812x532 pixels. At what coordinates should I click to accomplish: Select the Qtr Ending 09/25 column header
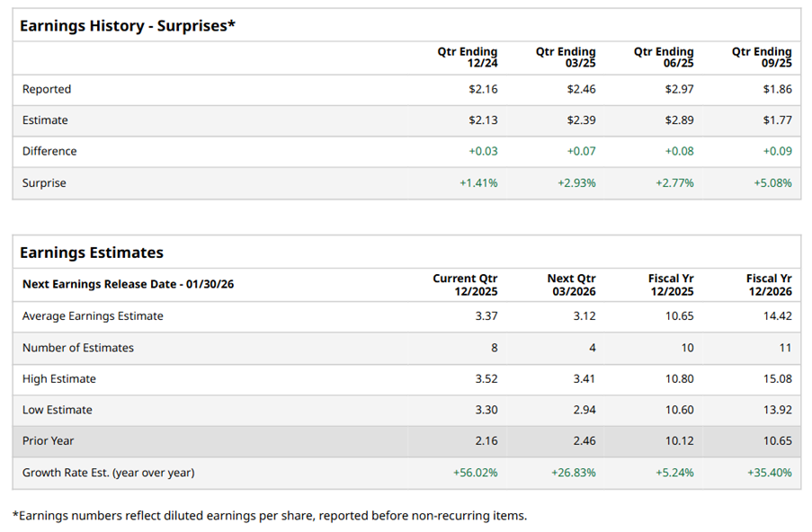pyautogui.click(x=762, y=58)
